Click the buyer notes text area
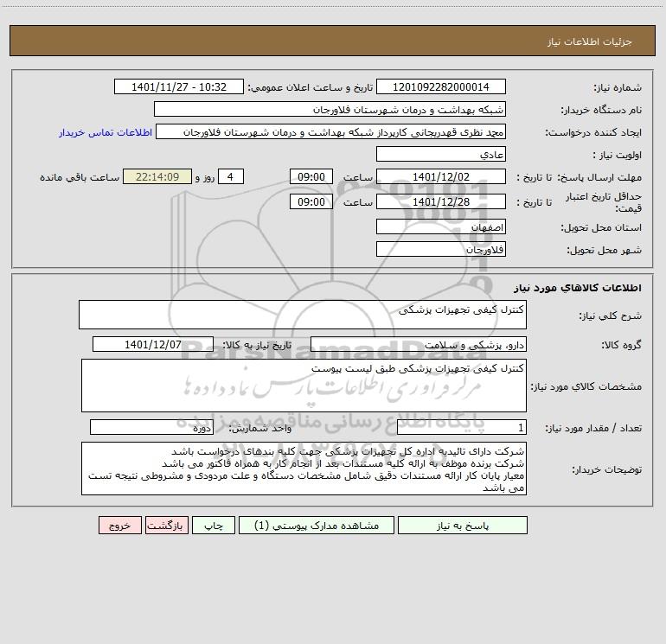Viewport: 666px width, 644px height. click(x=304, y=469)
